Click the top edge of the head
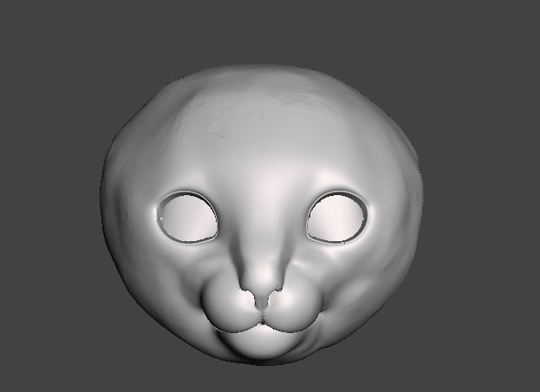Screen dimensions: 540x392 (x=260, y=68)
